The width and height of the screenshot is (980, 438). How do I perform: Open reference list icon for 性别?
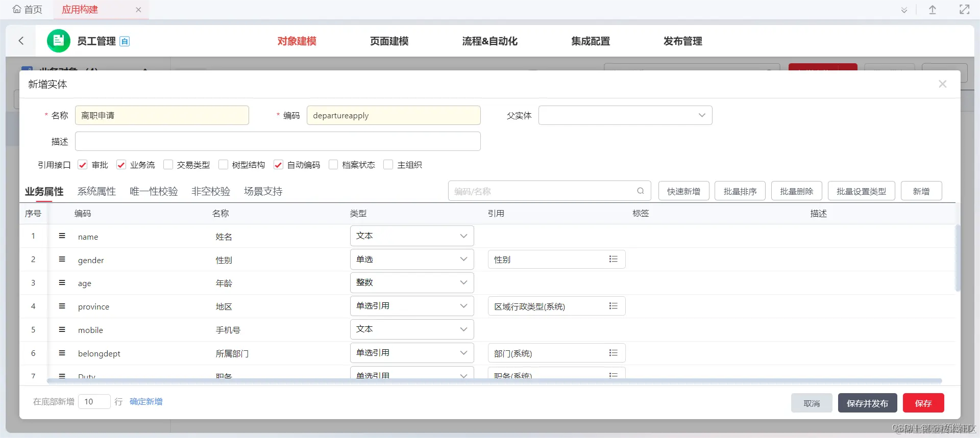click(614, 259)
